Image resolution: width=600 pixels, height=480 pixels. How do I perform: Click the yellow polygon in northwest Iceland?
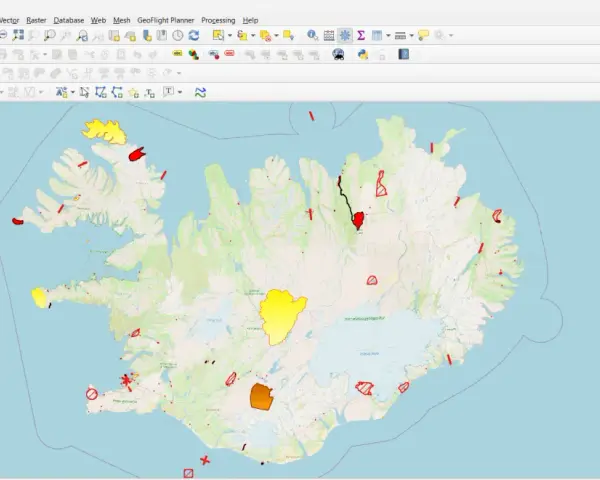pyautogui.click(x=105, y=131)
